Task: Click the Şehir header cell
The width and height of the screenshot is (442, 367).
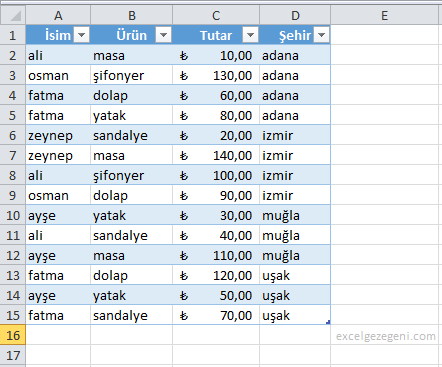Action: pyautogui.click(x=295, y=35)
